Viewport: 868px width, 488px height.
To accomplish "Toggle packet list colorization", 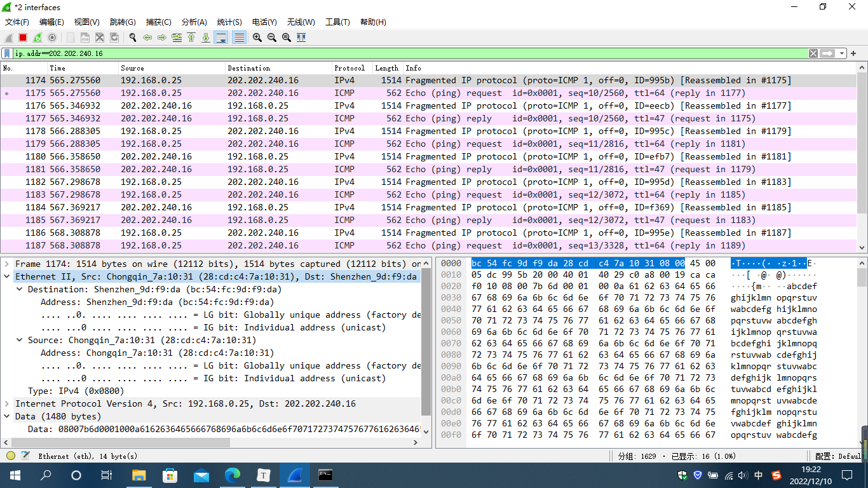I will pos(238,37).
